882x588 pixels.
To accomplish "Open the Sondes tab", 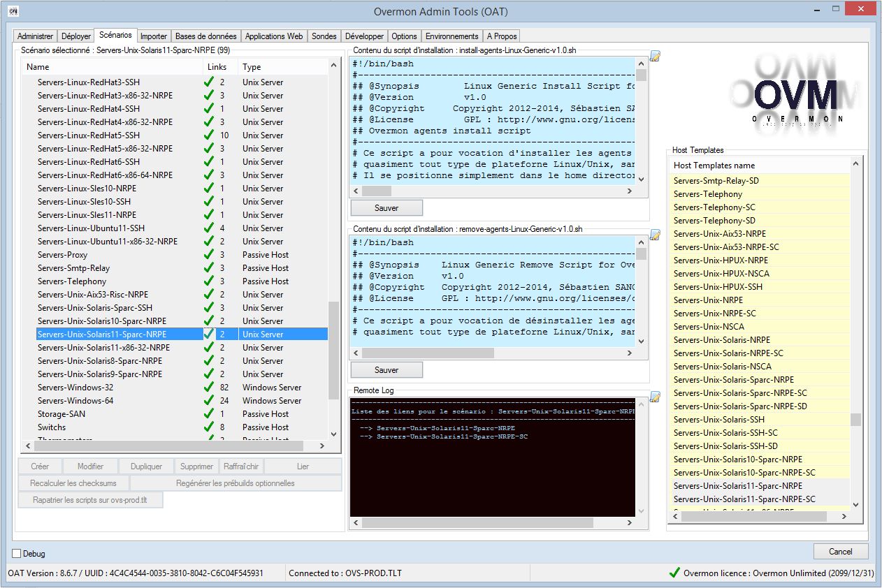I will (x=324, y=36).
